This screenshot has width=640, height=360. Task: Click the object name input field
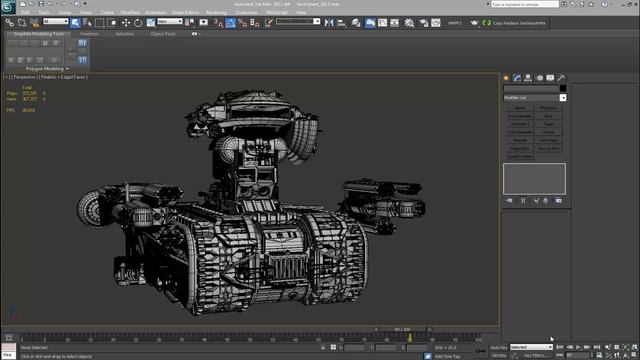(x=531, y=88)
